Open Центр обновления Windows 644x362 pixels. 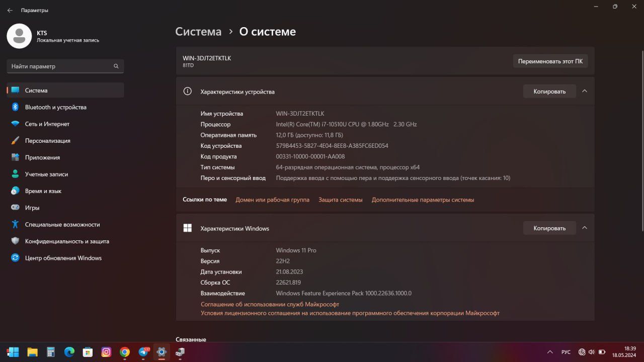click(65, 258)
